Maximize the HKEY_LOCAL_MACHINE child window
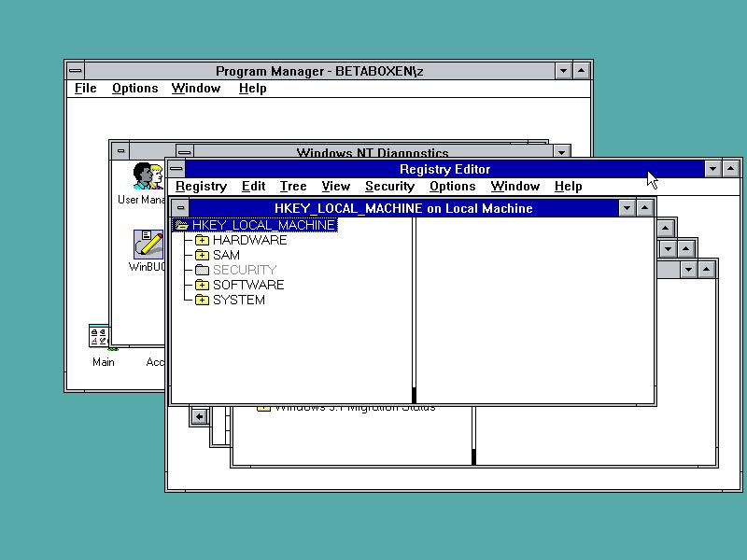 coord(644,208)
